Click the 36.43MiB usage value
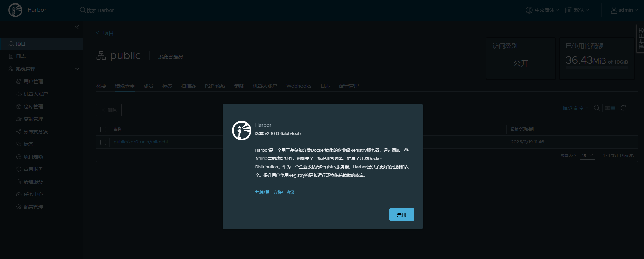This screenshot has height=259, width=644. coord(586,61)
